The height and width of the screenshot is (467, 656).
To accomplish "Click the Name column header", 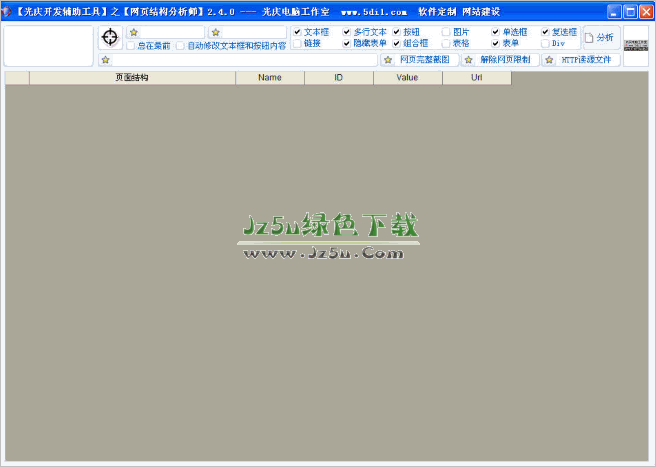I will pos(270,78).
